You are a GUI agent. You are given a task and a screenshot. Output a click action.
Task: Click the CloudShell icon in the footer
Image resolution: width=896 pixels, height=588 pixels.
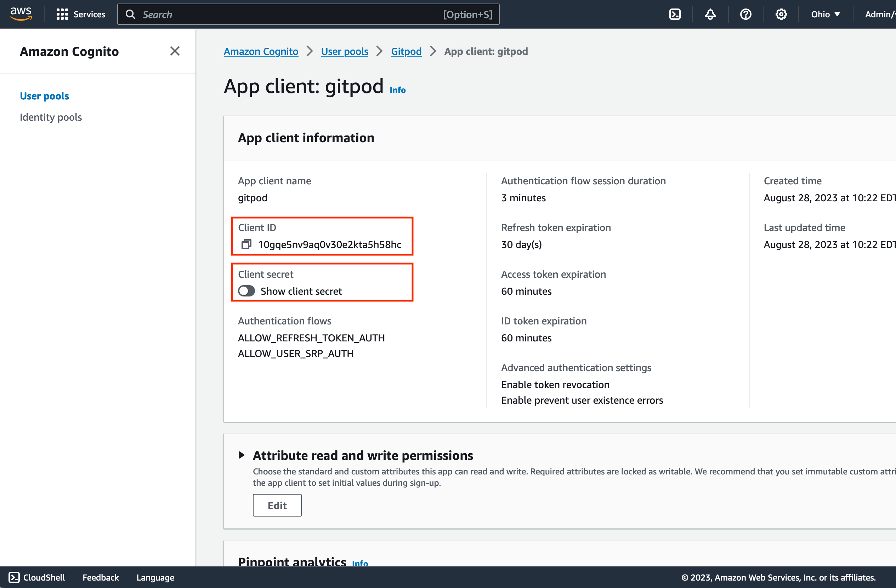click(14, 577)
